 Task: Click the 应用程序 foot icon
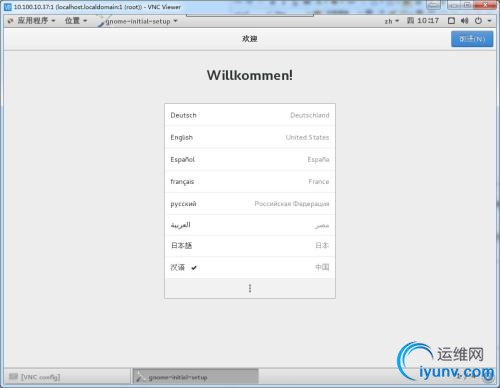click(x=11, y=21)
